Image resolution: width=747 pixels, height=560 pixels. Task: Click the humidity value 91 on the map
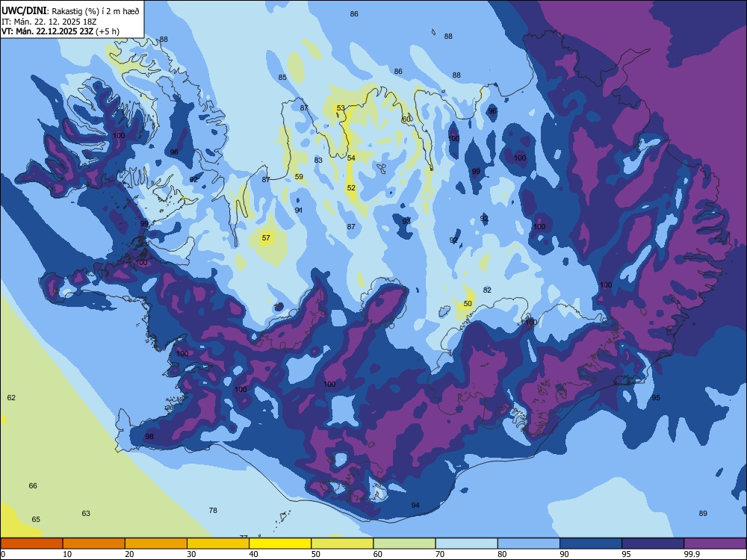click(299, 210)
